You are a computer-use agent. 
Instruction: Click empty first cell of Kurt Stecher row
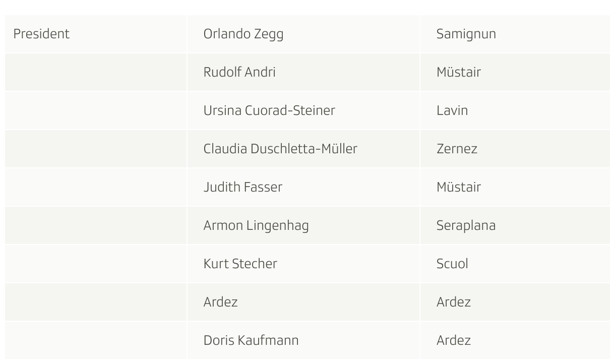click(x=96, y=264)
